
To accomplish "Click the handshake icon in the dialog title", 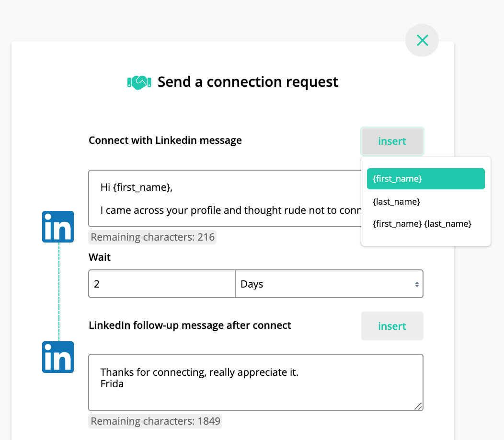I will coord(139,81).
